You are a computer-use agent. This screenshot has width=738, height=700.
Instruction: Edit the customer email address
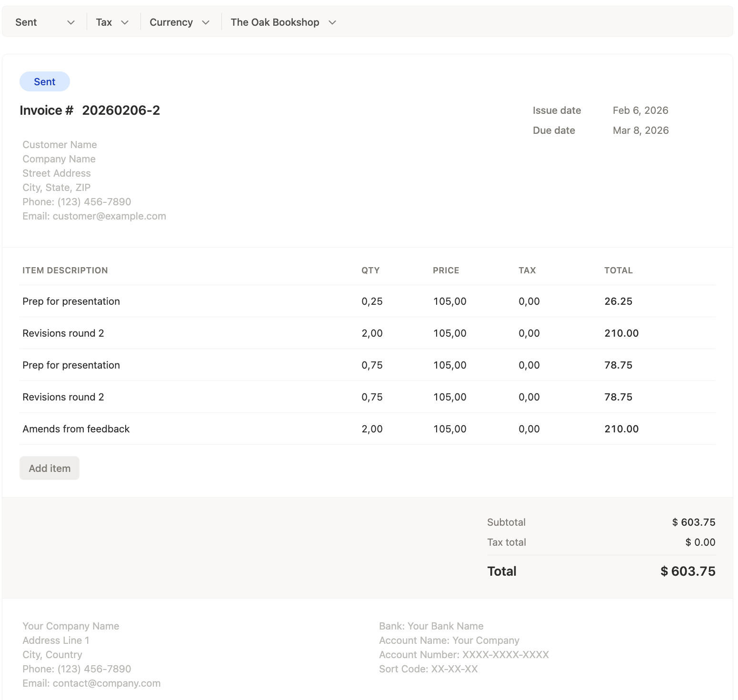(94, 216)
